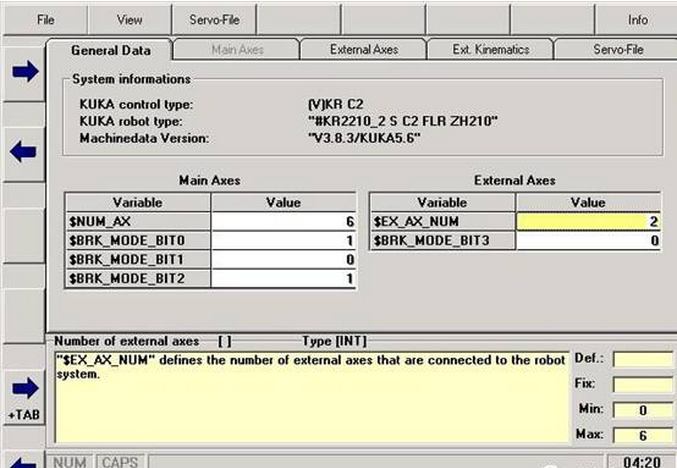The width and height of the screenshot is (677, 468).
Task: Click the 04:20 clock in status bar
Action: tap(642, 461)
